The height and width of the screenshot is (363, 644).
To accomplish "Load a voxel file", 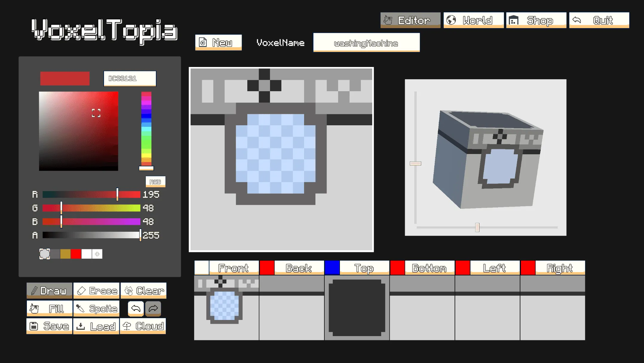I will click(96, 326).
